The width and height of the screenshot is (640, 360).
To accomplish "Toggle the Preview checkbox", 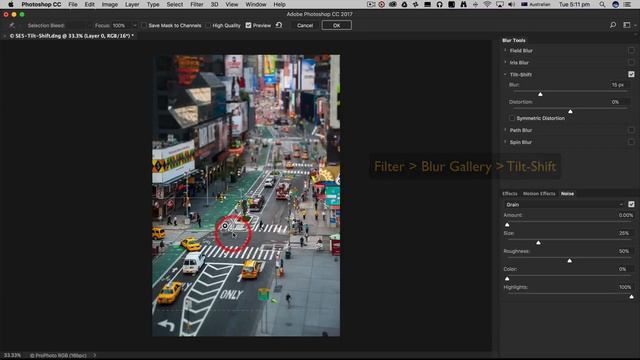I will pyautogui.click(x=248, y=25).
